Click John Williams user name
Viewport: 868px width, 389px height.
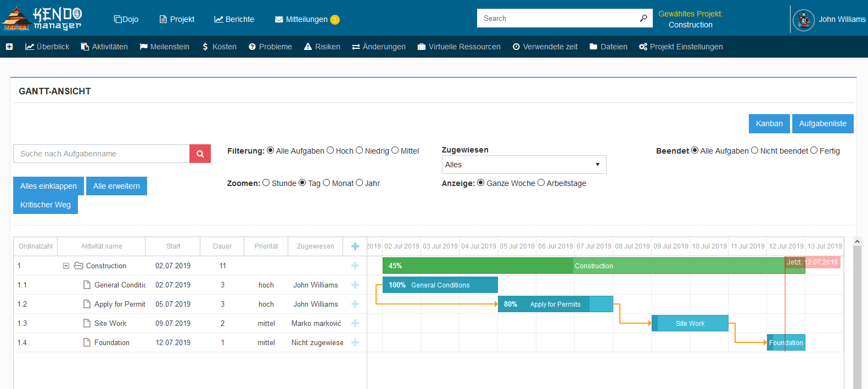click(842, 19)
